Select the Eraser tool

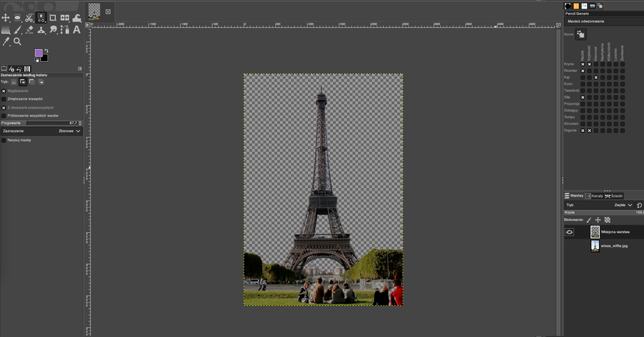(30, 30)
